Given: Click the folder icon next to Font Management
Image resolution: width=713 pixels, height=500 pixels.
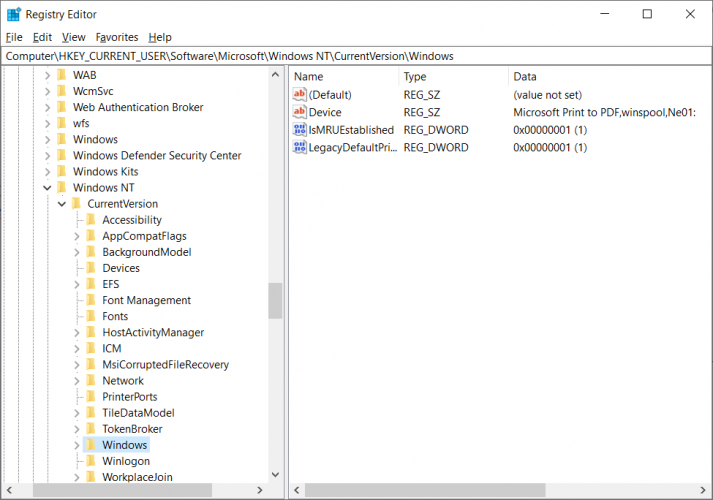Looking at the screenshot, I should pyautogui.click(x=91, y=300).
